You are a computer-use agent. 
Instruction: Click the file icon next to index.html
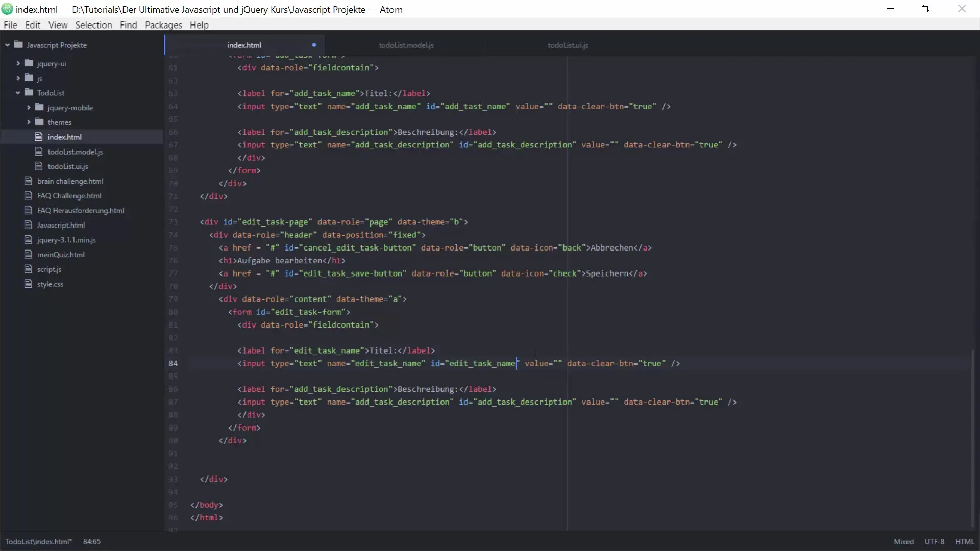(38, 137)
